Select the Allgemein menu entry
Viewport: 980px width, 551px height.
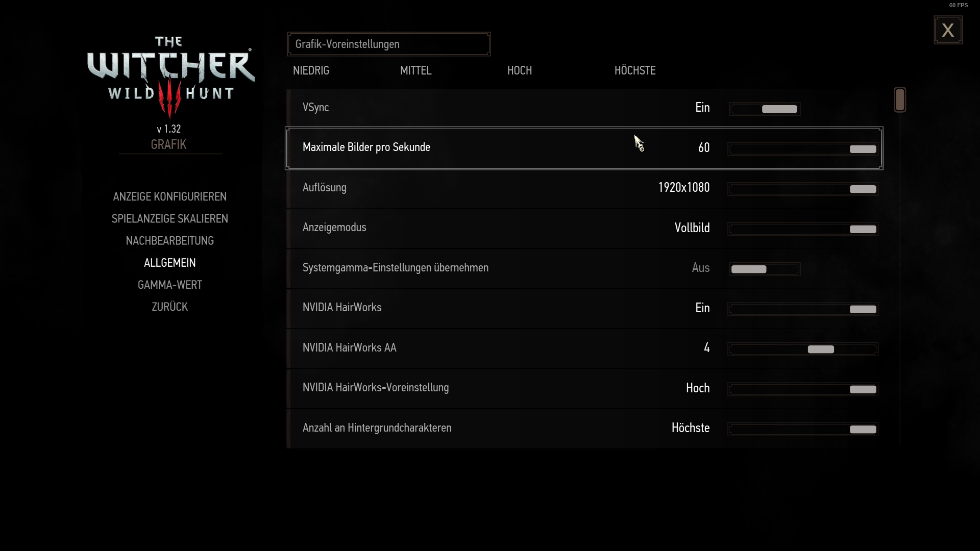(x=170, y=263)
